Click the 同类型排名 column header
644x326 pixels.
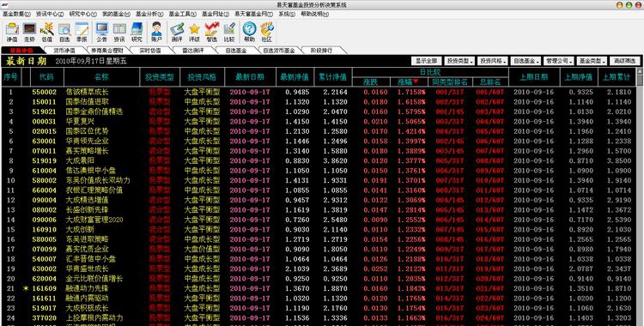point(450,81)
